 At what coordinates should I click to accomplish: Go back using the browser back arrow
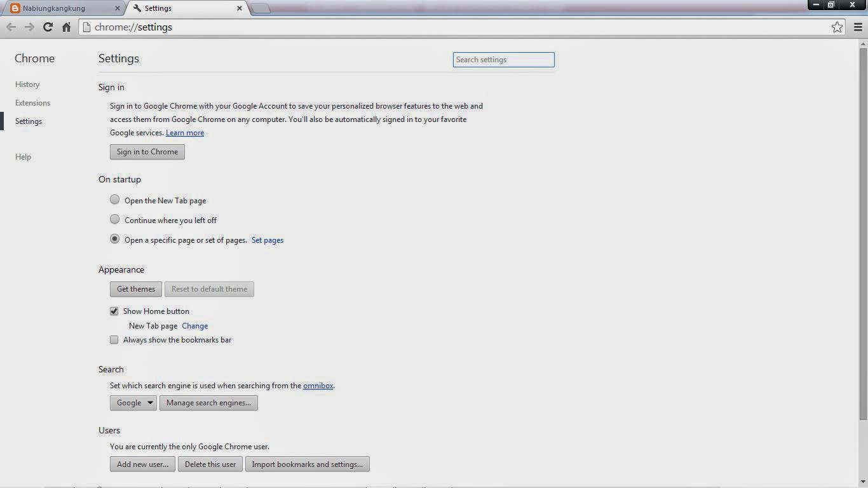(x=11, y=27)
